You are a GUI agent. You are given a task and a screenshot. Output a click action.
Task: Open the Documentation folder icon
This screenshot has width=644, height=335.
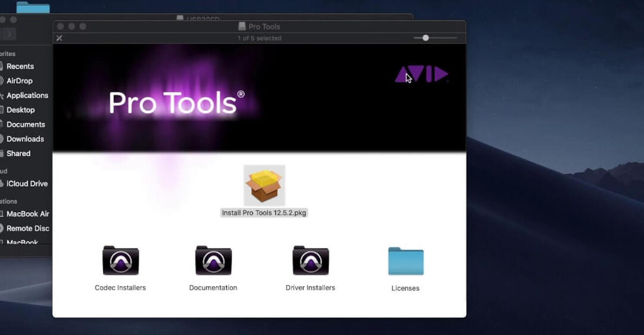click(213, 260)
